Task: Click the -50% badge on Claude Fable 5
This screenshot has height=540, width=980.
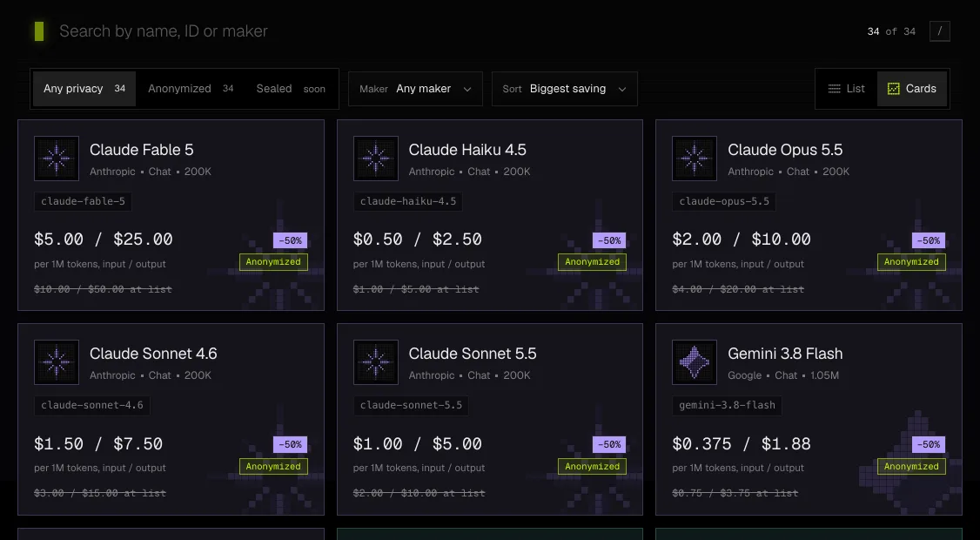Action: point(290,240)
